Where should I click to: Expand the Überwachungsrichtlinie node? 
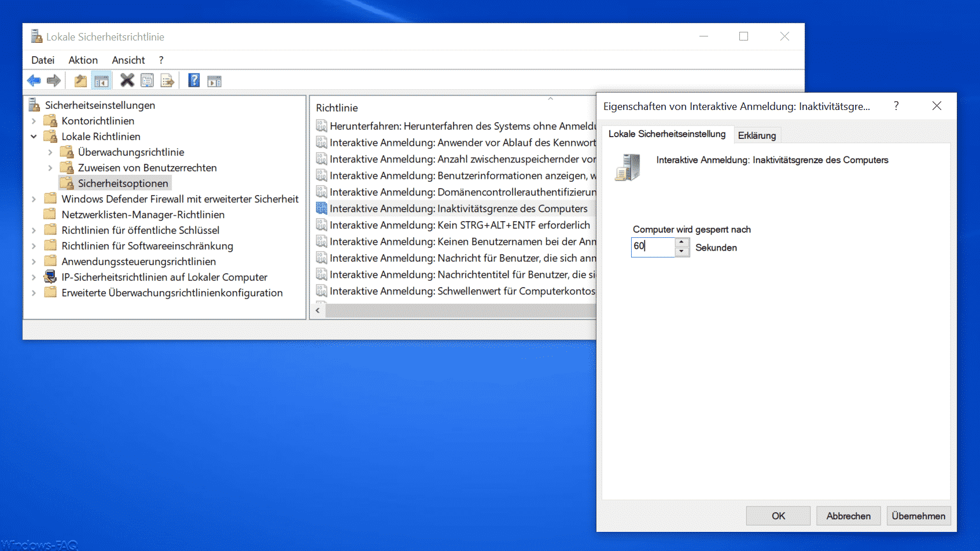(50, 152)
